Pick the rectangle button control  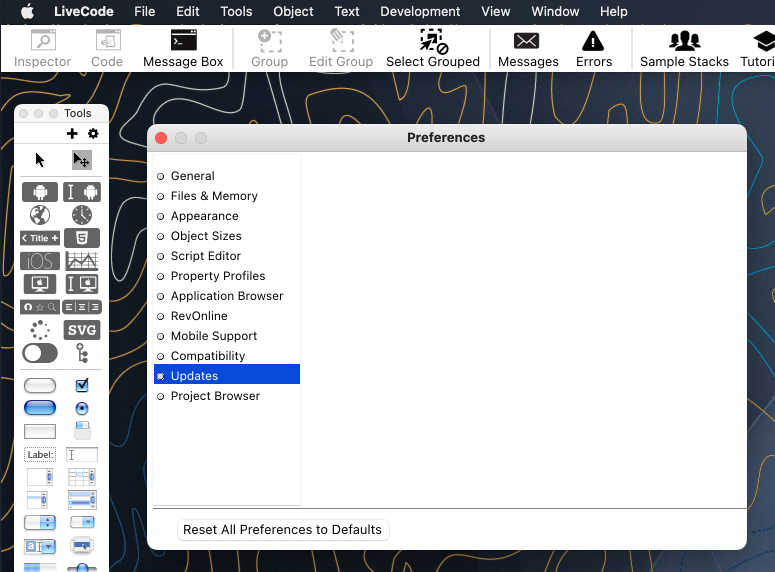pos(40,431)
